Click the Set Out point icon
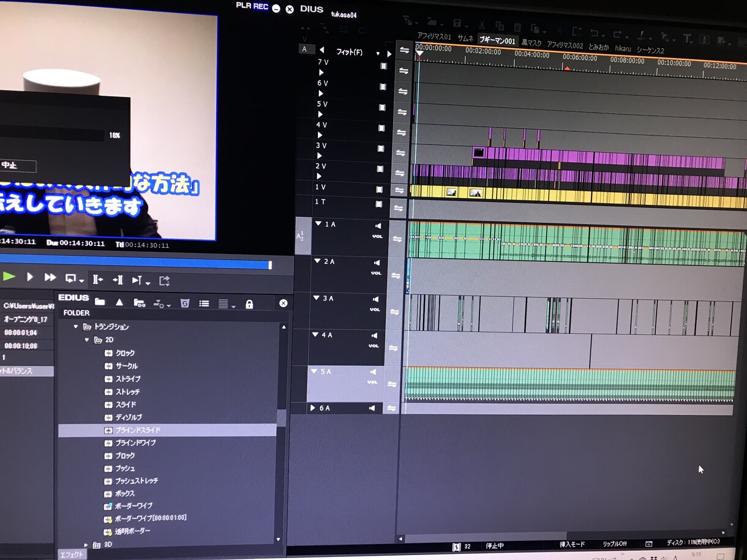 coord(118,280)
